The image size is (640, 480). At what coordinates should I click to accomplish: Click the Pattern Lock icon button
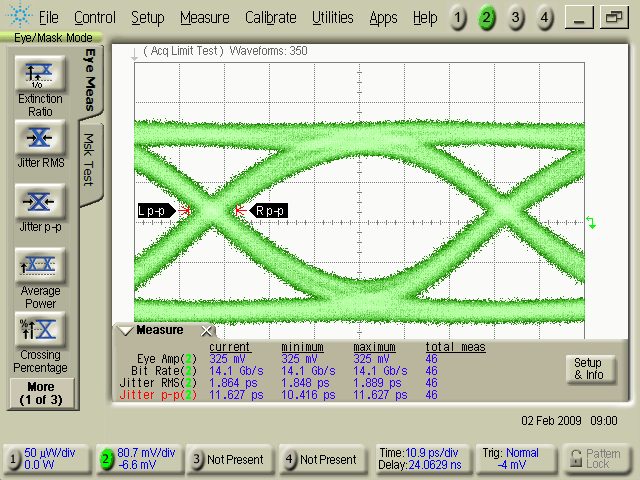[597, 460]
